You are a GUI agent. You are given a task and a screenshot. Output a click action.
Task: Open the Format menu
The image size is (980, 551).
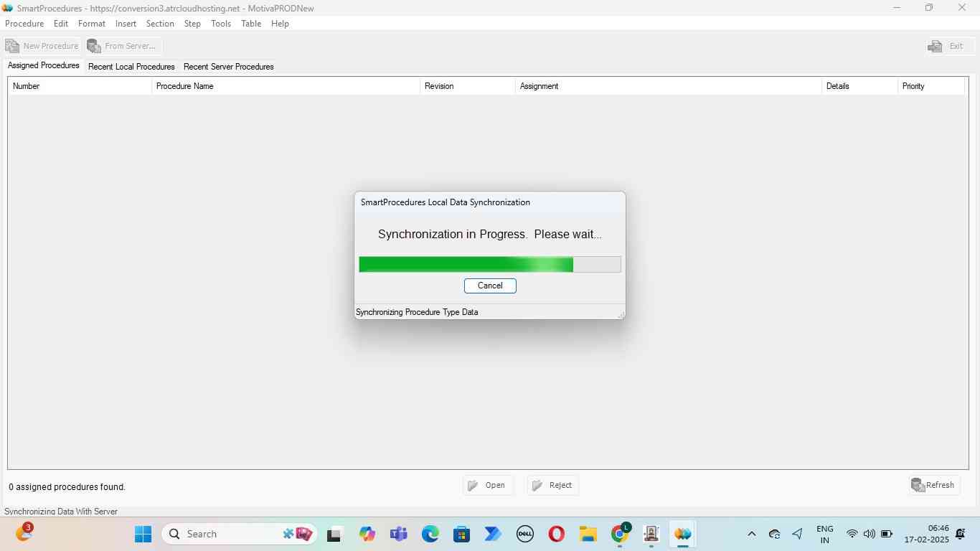92,24
